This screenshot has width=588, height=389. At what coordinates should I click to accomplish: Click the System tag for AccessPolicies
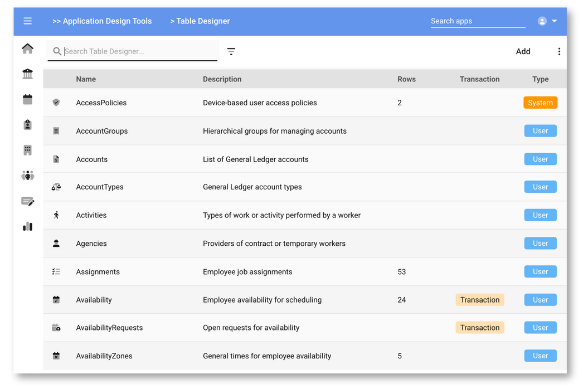[540, 103]
